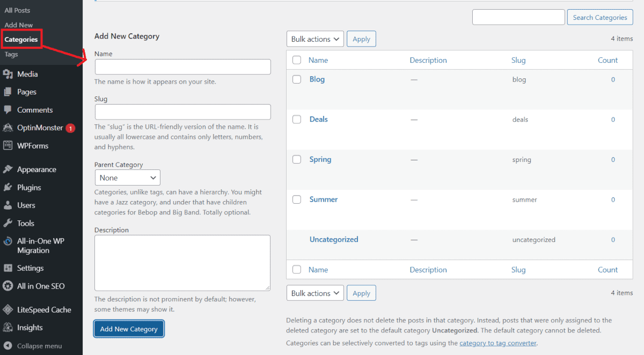The height and width of the screenshot is (355, 644).
Task: Click the Comments bubble icon
Action: pyautogui.click(x=8, y=109)
